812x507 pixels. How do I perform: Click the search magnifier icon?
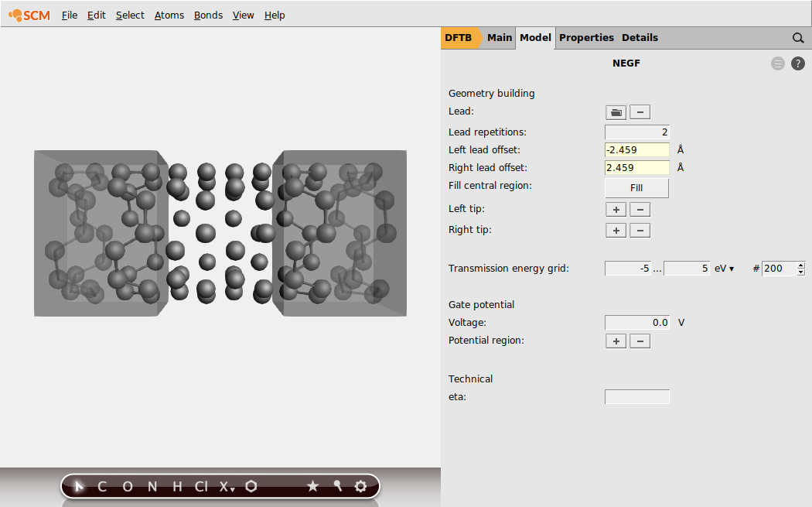[798, 37]
